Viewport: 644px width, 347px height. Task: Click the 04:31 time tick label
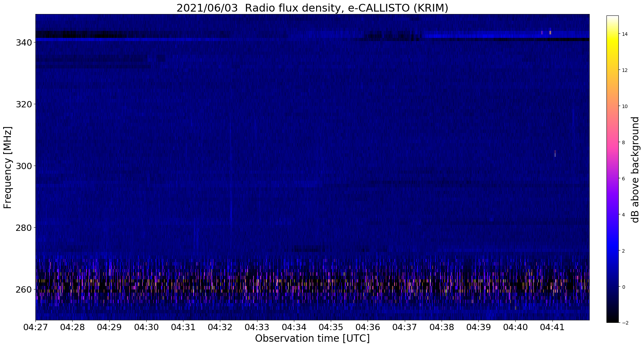point(183,327)
